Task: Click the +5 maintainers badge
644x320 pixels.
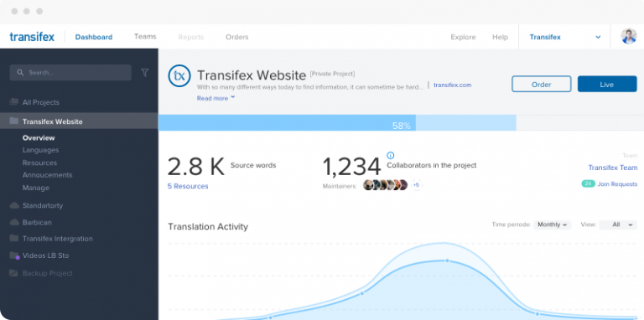Action: [416, 185]
